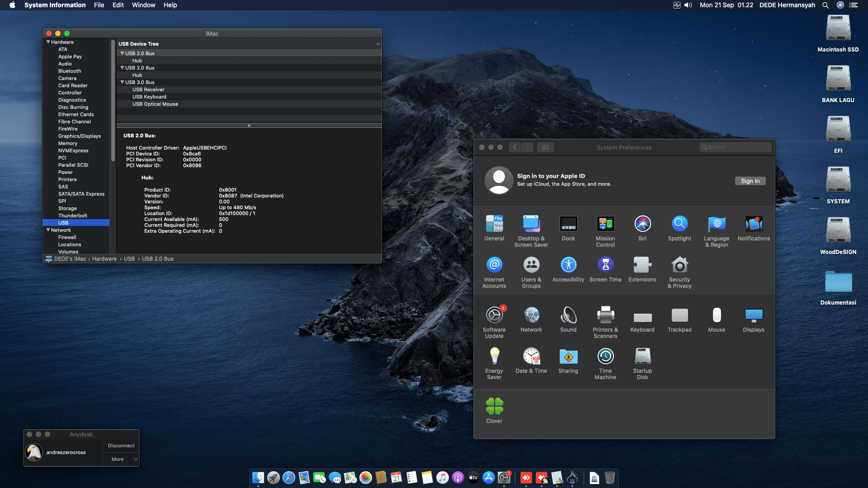Open the Time Machine preferences icon
868x488 pixels.
click(x=605, y=357)
